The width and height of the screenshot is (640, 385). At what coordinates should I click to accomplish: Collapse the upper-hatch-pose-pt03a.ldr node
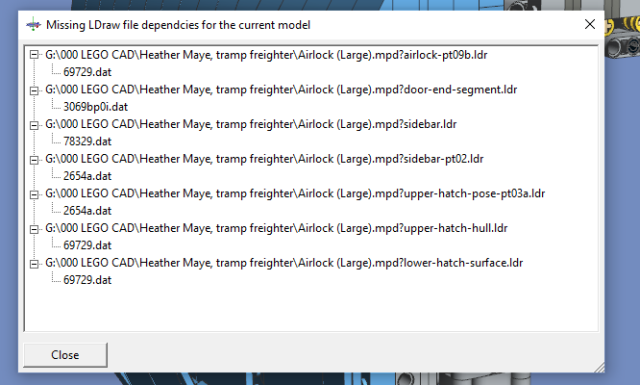tap(34, 194)
